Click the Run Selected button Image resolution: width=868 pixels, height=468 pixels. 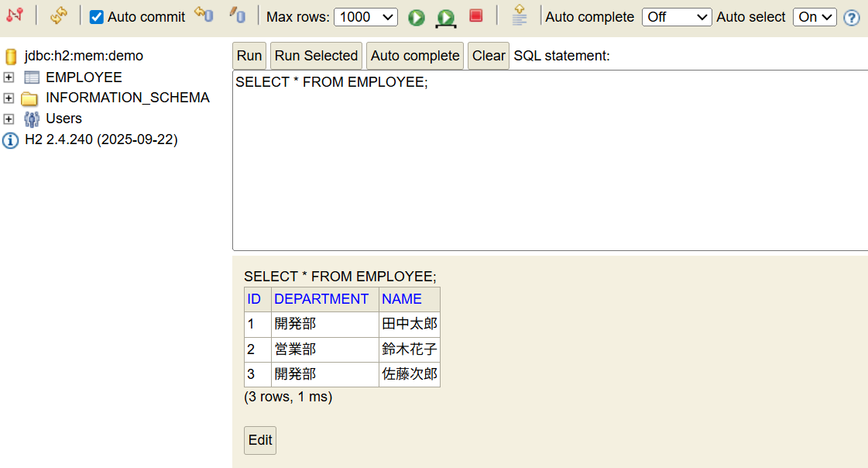click(x=316, y=56)
